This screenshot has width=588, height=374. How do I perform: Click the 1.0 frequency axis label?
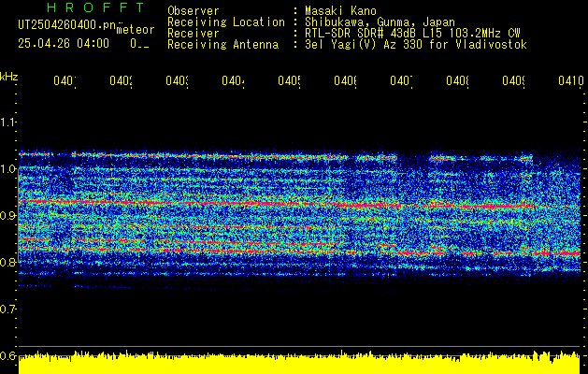(7, 169)
